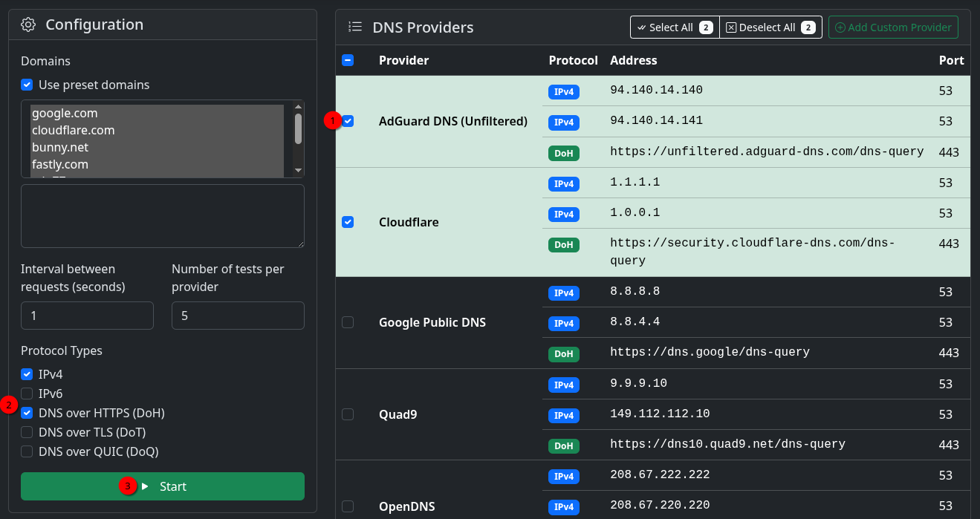This screenshot has width=980, height=519.
Task: Click the custom domains text area
Action: 163,216
